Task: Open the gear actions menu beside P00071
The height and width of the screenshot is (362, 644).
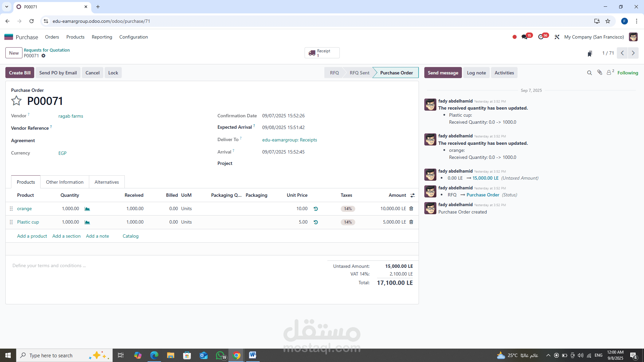Action: 43,56
